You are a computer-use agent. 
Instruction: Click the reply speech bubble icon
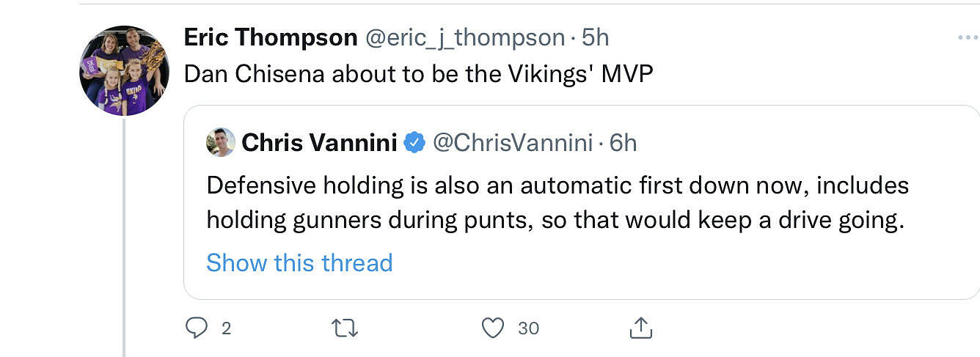coord(196,328)
